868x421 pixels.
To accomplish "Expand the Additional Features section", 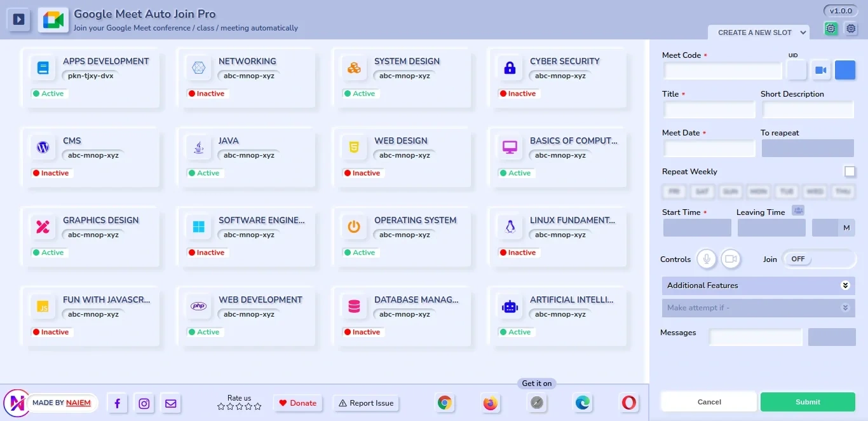I will [758, 286].
